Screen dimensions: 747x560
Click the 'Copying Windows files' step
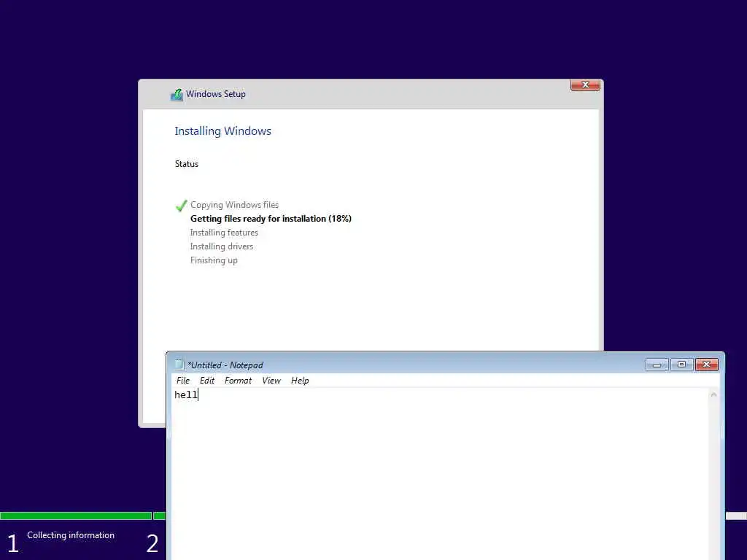[x=234, y=205]
